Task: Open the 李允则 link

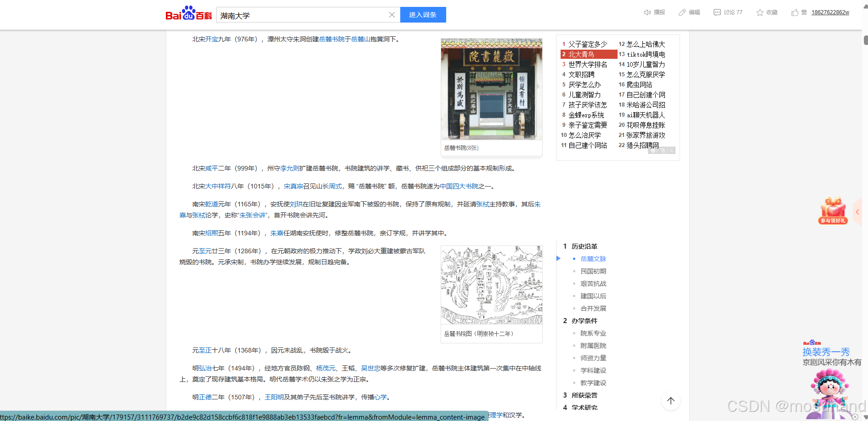Action: click(290, 169)
